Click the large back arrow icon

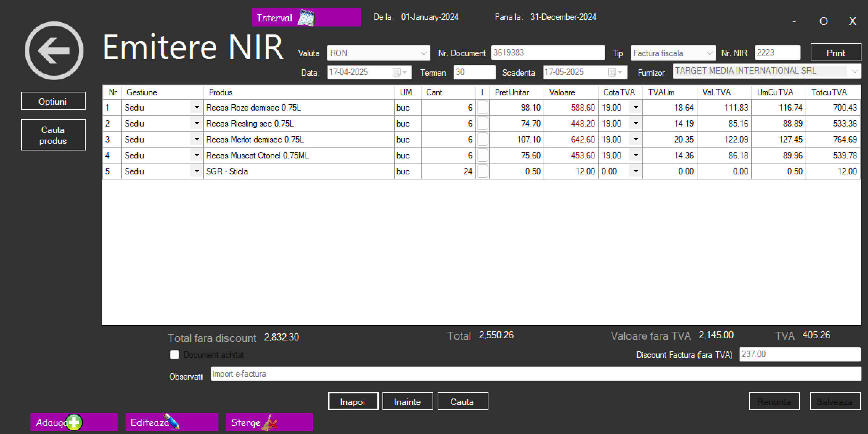(x=54, y=51)
